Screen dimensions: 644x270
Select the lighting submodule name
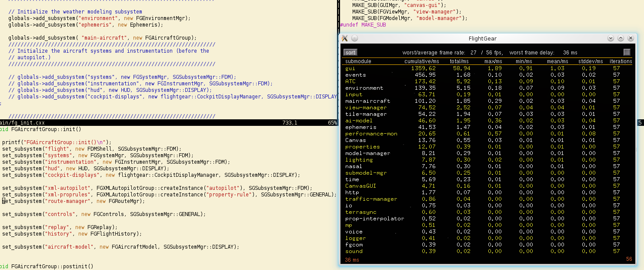pos(359,160)
